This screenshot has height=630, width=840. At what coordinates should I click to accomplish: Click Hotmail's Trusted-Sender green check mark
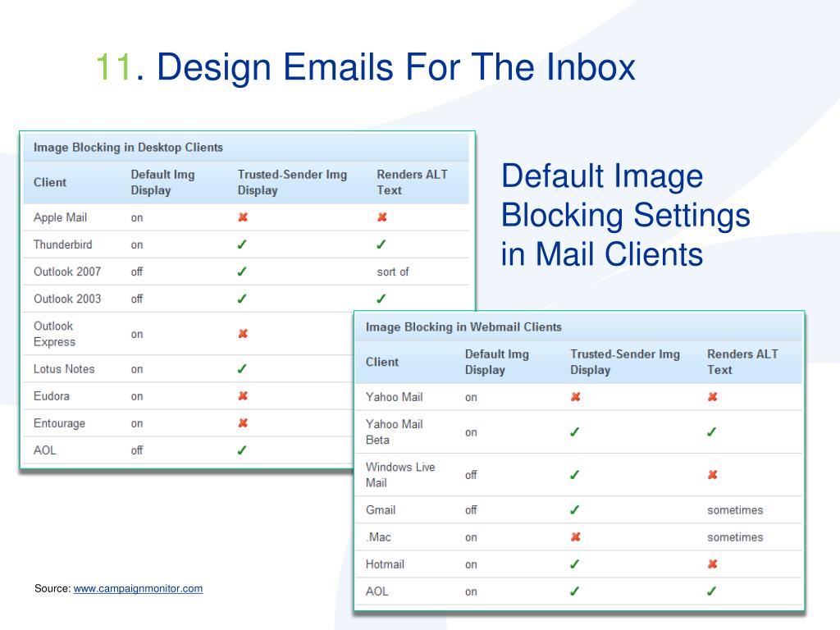[575, 564]
